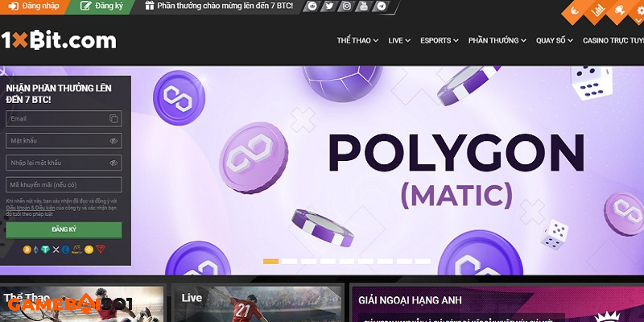Toggle password visibility in Mật khẩu field

pyautogui.click(x=114, y=141)
